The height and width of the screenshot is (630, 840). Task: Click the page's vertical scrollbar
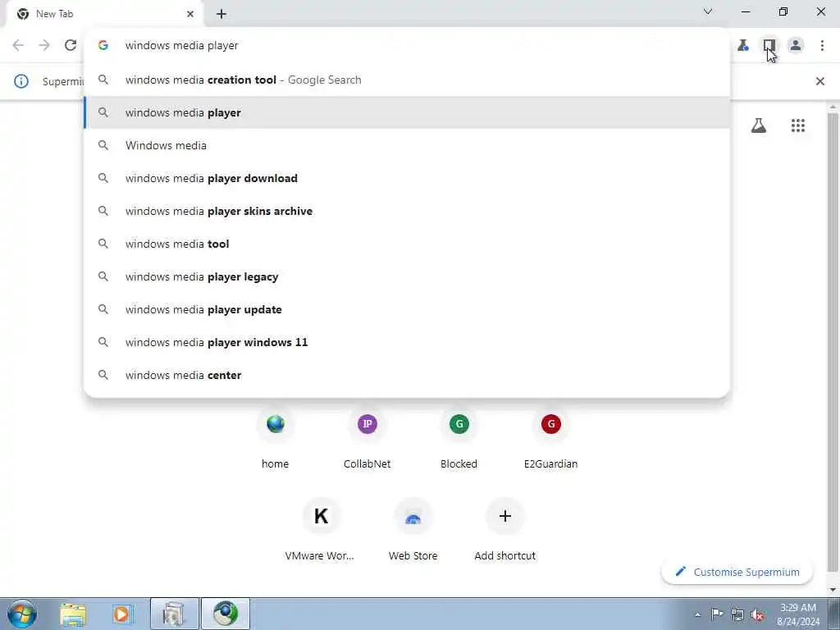833,343
